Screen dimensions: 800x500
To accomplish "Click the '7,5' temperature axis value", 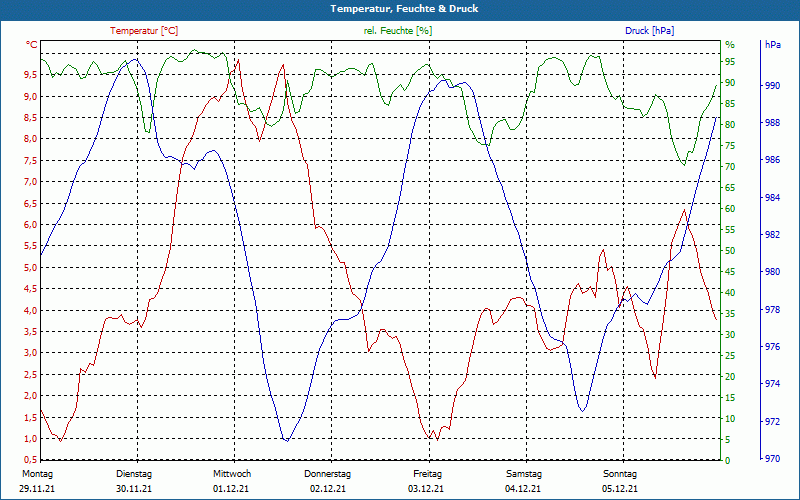I will click(x=31, y=161).
